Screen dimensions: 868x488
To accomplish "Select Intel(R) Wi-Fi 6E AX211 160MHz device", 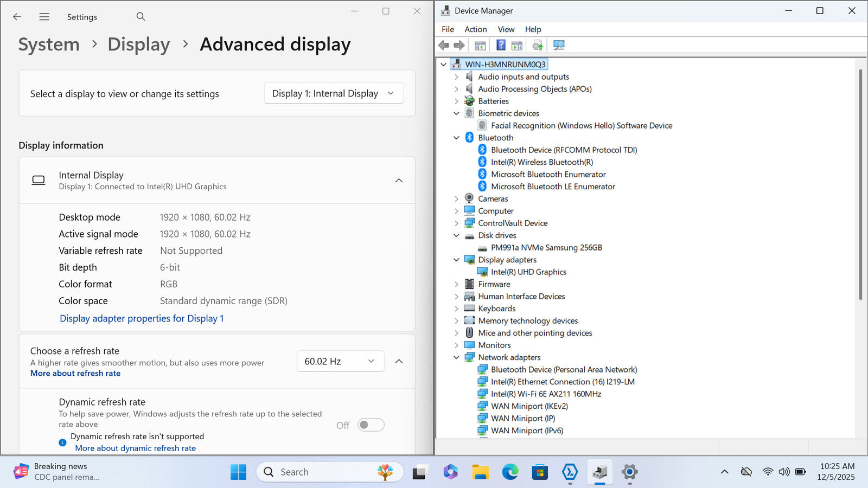I will click(546, 394).
